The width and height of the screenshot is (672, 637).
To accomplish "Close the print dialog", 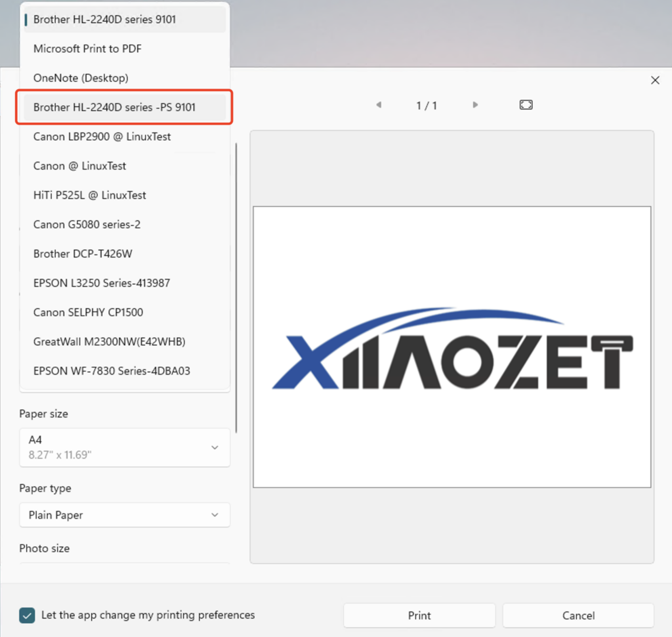I will (x=655, y=80).
